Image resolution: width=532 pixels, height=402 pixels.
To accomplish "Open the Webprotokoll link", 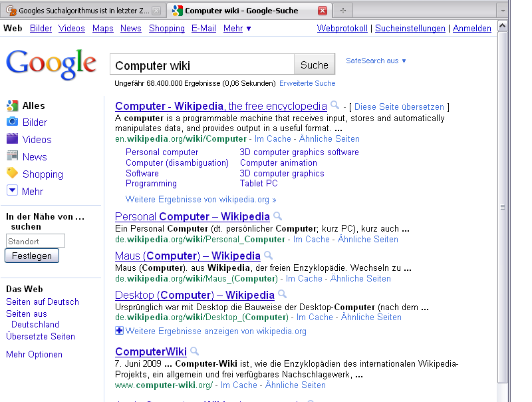I will coord(342,29).
